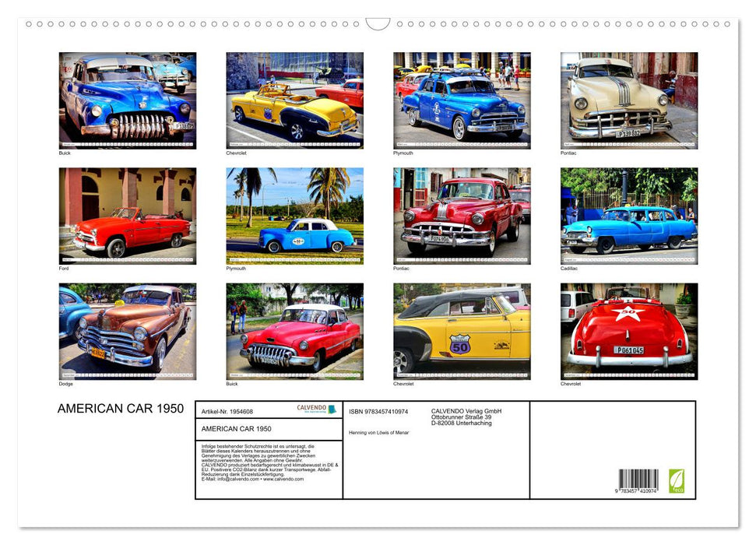Select the blue Plymouth taxi photo
Image resolution: width=756 pixels, height=545 pixels.
point(294,216)
